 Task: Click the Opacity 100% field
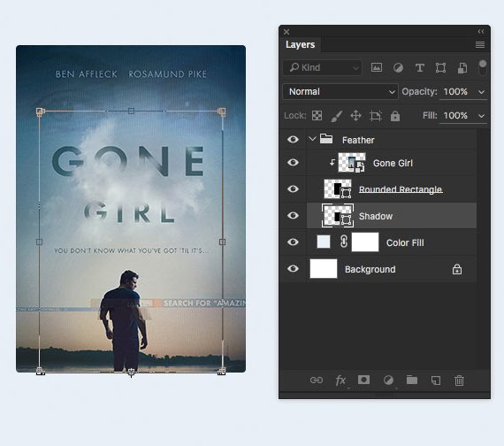pos(455,92)
